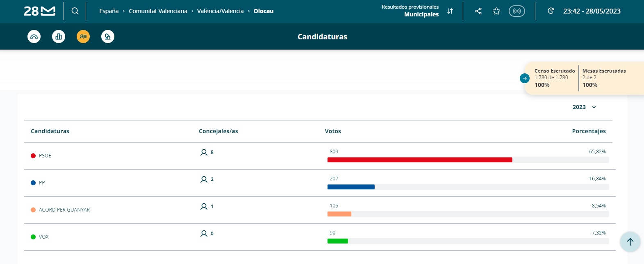Select the ACORD PER GUANYAR candidacy row
Screen dimensions: 644x264
(64, 209)
